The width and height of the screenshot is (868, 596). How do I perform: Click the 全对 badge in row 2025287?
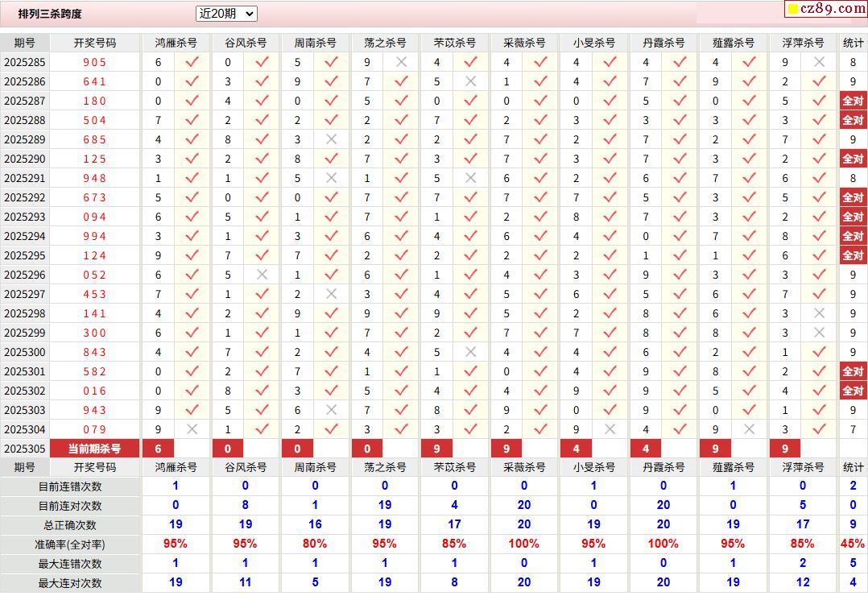point(853,101)
